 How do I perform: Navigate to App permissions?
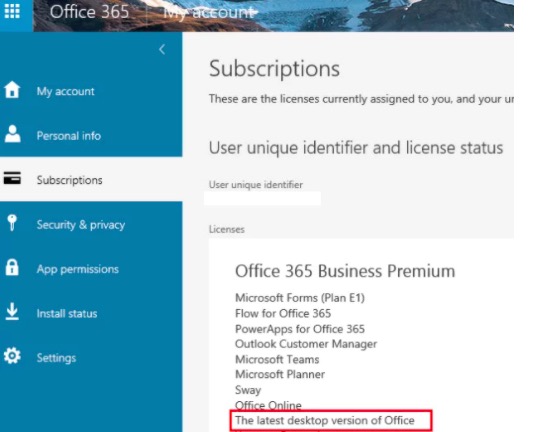(77, 269)
